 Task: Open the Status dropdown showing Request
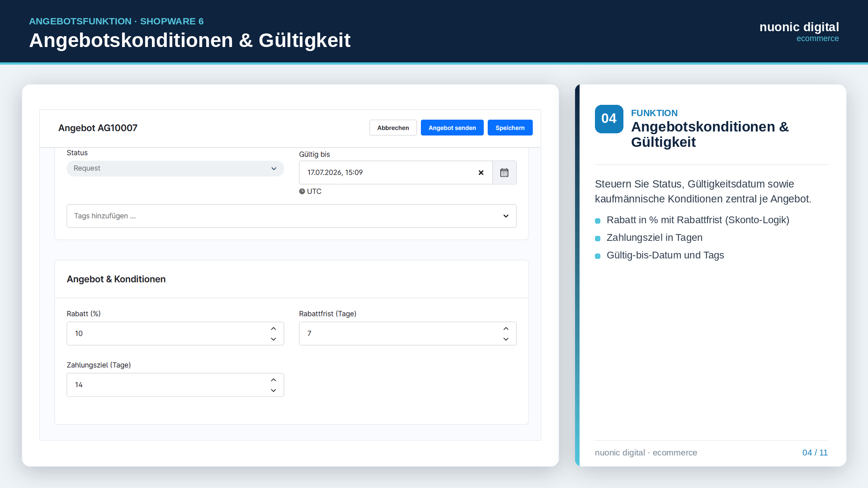click(x=175, y=169)
